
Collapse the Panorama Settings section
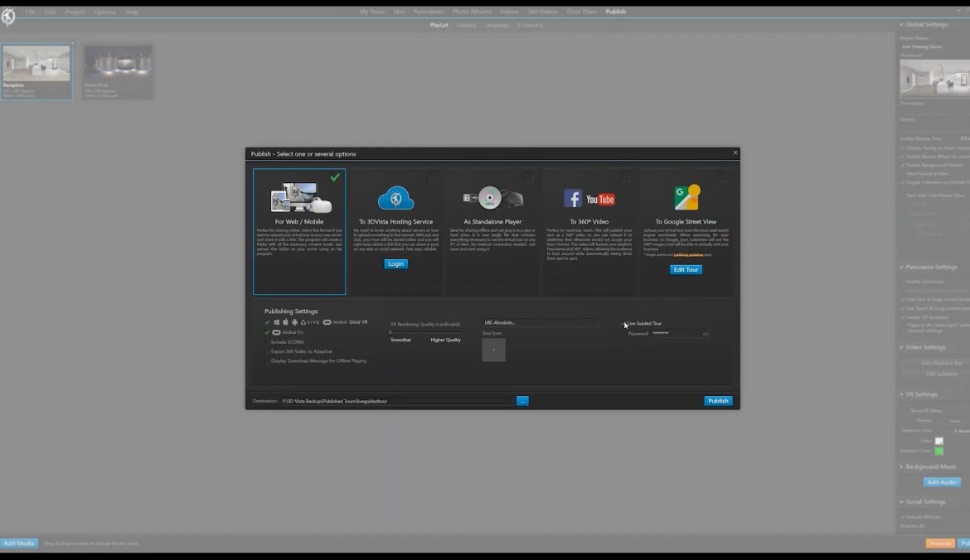pos(901,267)
